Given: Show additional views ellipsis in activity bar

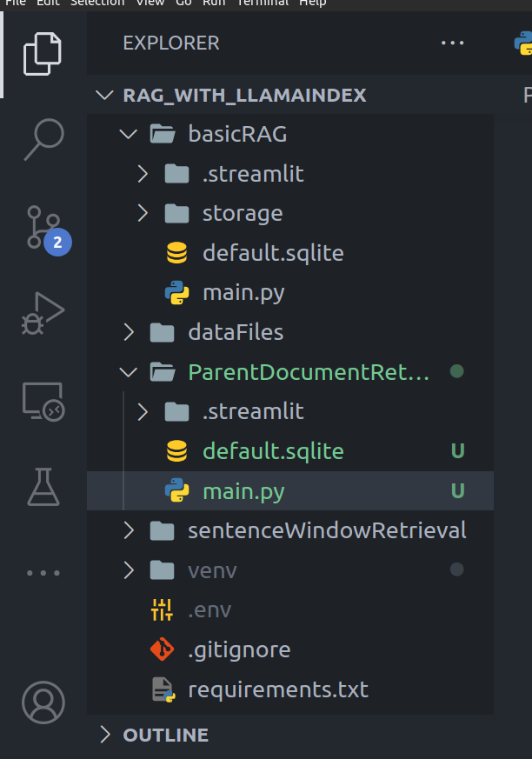Looking at the screenshot, I should [x=43, y=573].
